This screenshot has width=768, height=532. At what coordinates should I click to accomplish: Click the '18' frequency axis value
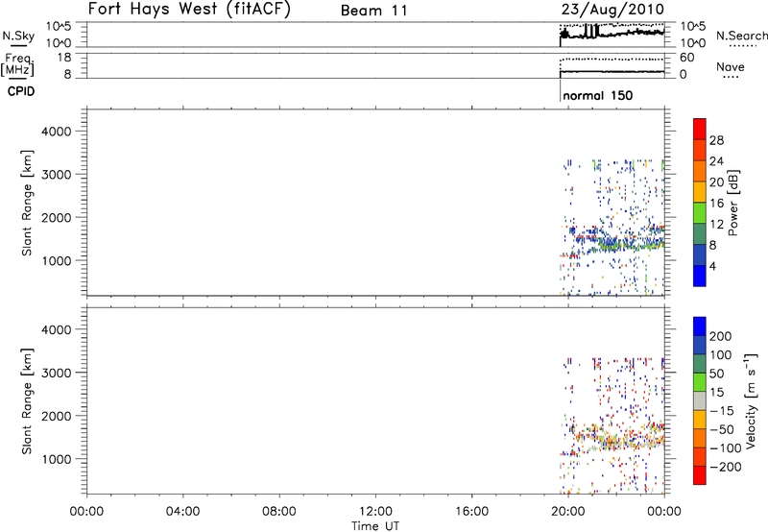point(63,58)
